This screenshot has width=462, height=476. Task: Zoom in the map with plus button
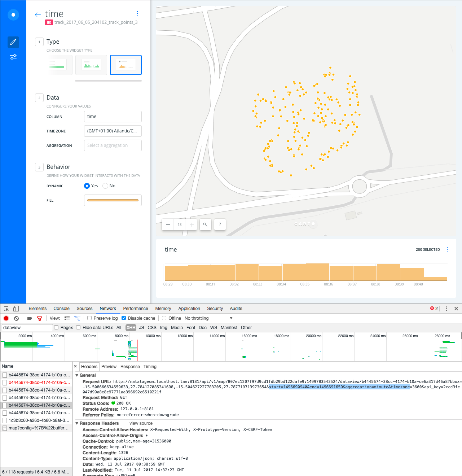pos(192,224)
